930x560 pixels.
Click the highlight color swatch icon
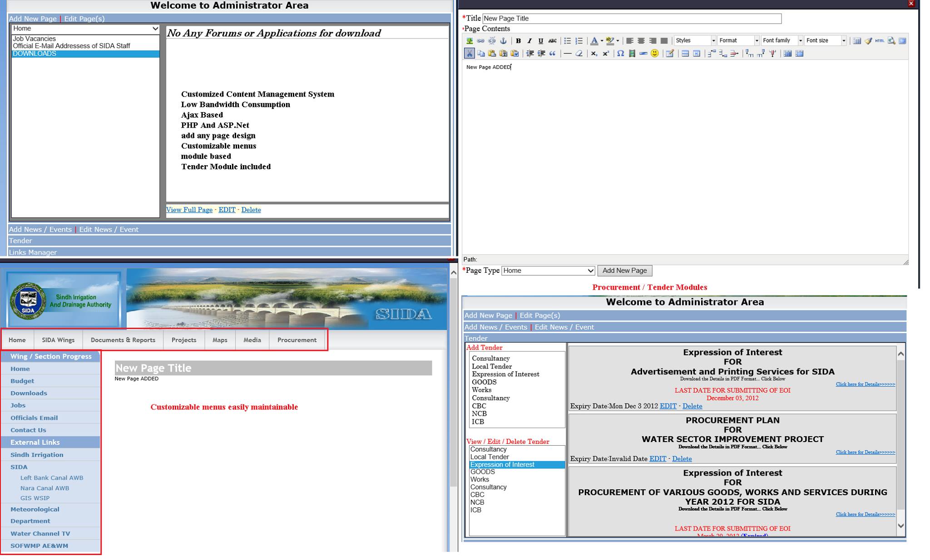pyautogui.click(x=610, y=41)
